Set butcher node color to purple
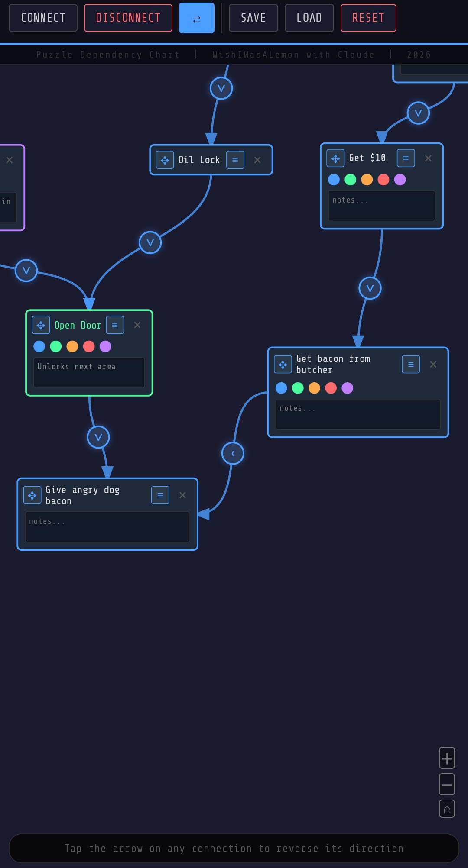Image resolution: width=468 pixels, height=868 pixels. (x=348, y=388)
